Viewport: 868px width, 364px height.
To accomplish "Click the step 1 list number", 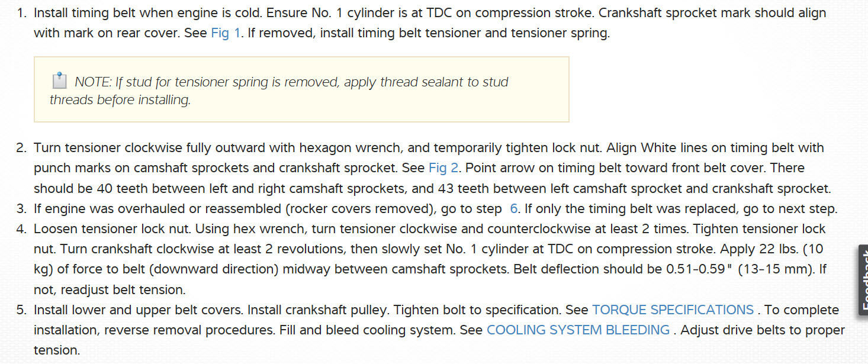I will 21,13.
